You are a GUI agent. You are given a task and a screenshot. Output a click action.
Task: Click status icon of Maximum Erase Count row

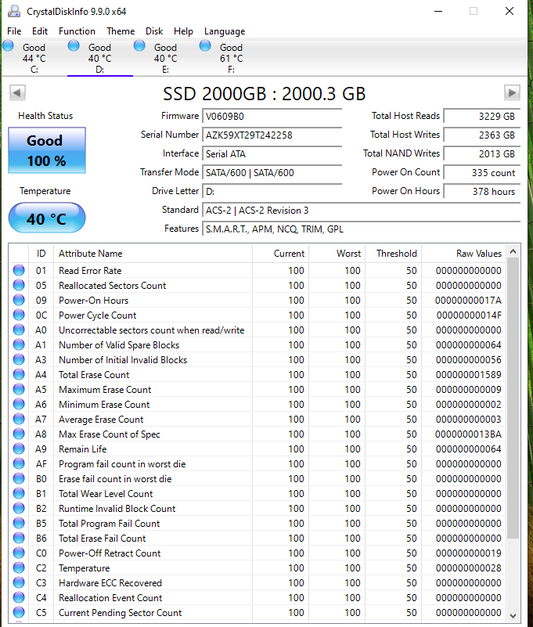(19, 389)
